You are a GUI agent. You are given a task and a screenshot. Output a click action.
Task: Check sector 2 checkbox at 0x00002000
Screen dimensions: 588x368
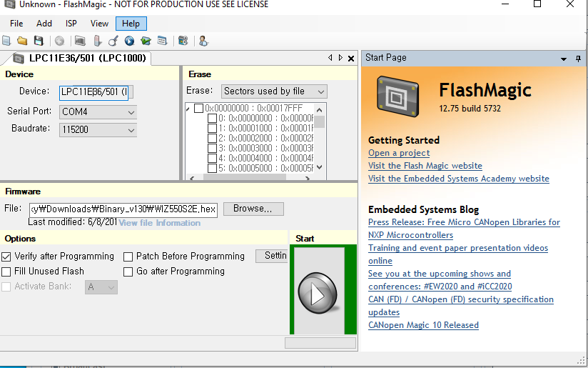[x=212, y=138]
